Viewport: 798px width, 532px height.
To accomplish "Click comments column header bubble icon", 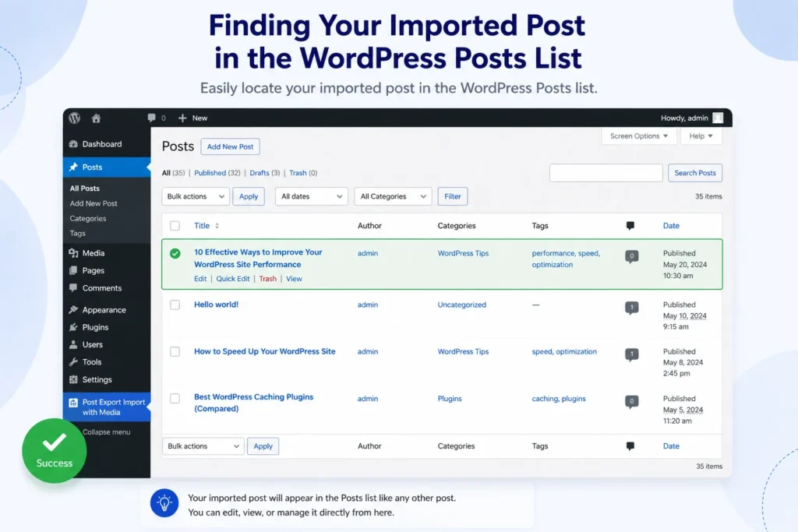I will [630, 225].
